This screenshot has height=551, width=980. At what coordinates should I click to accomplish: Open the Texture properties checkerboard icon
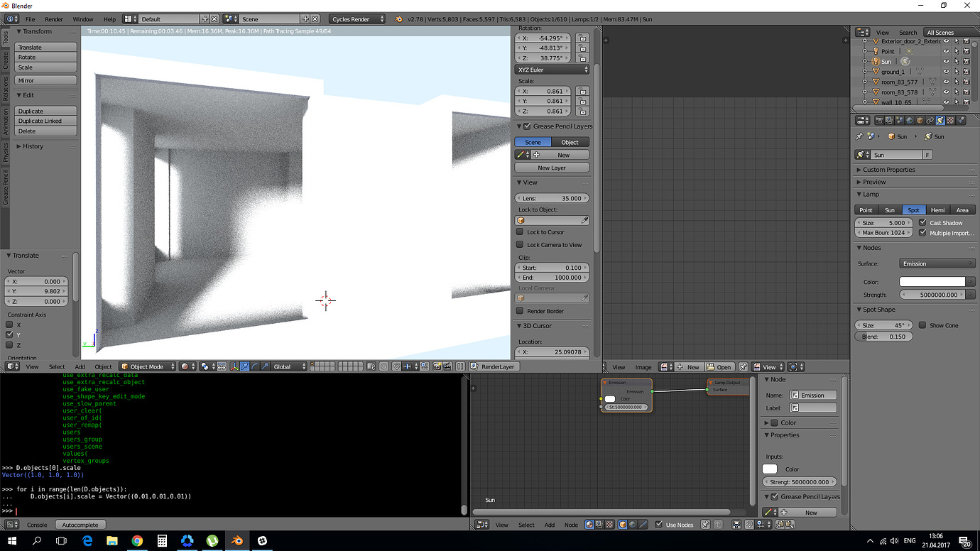950,121
